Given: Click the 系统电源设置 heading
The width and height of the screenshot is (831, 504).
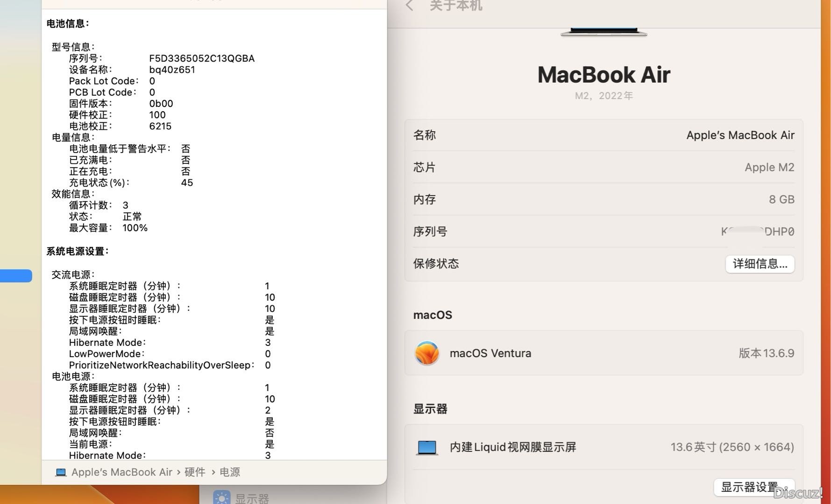Looking at the screenshot, I should pos(78,252).
